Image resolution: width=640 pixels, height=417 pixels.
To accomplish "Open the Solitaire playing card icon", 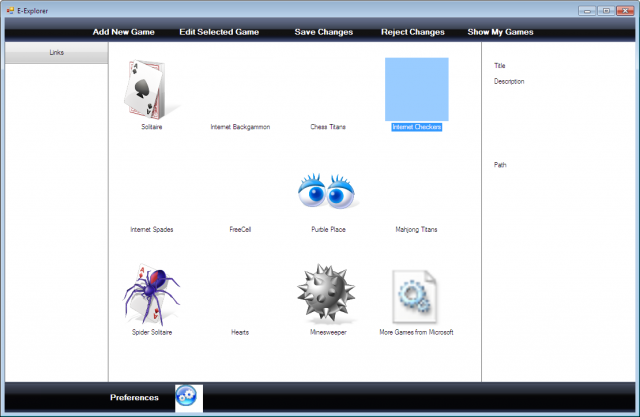I will pos(151,89).
